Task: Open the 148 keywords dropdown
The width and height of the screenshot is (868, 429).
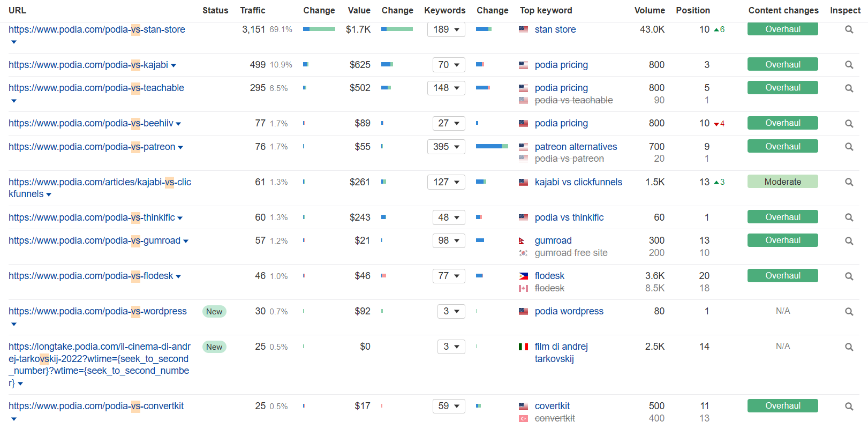Action: point(446,88)
